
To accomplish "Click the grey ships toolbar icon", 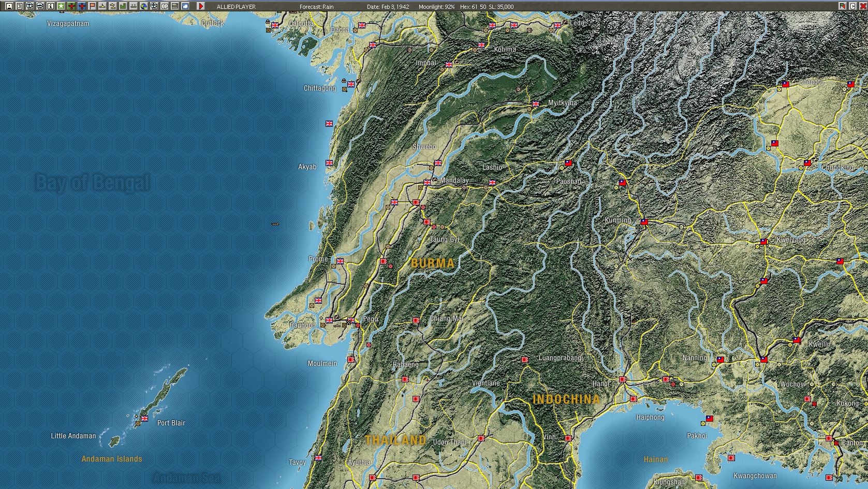I will (x=134, y=6).
